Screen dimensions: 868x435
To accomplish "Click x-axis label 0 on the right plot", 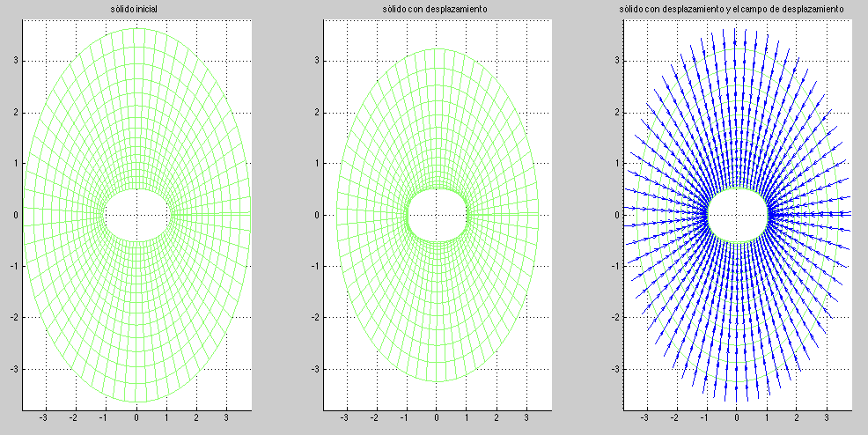I will tap(737, 418).
